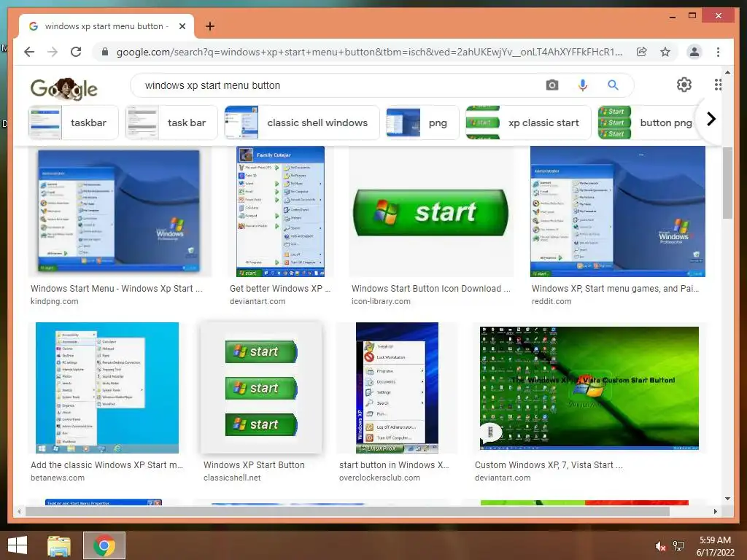
Task: Open the taskbar clock showing 5:59 AM
Action: point(715,546)
